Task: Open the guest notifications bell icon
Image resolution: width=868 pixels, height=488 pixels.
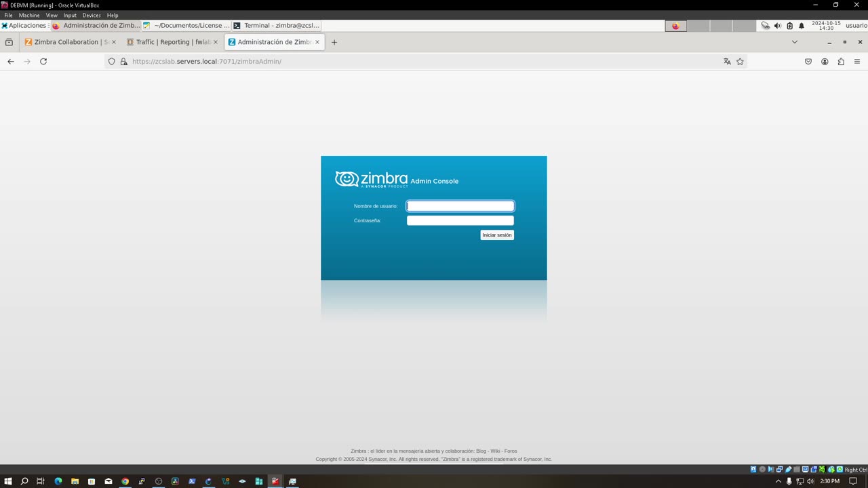Action: pos(802,26)
